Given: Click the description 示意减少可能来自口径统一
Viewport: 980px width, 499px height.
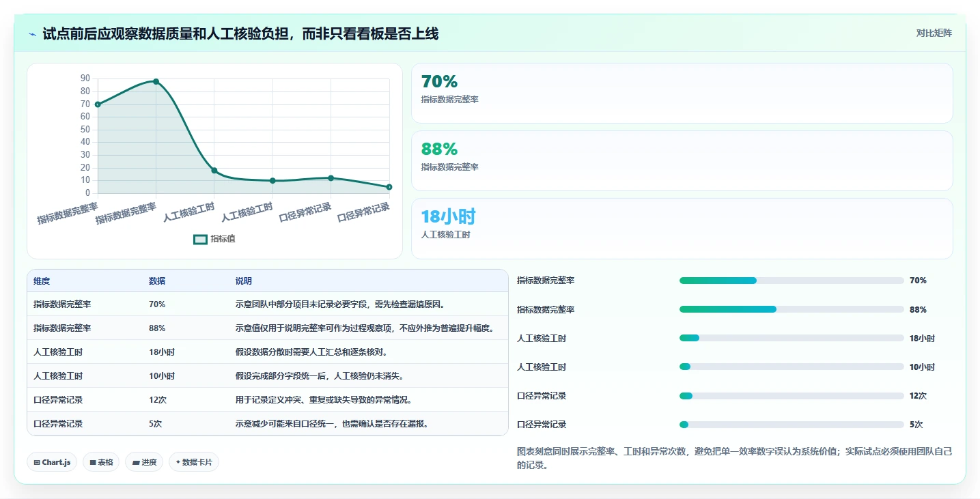Looking at the screenshot, I should (x=332, y=424).
